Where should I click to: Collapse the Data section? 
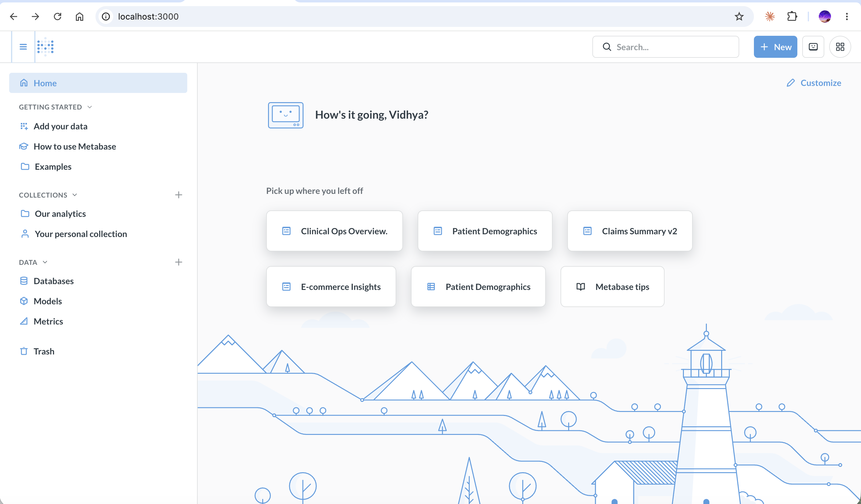(x=33, y=262)
